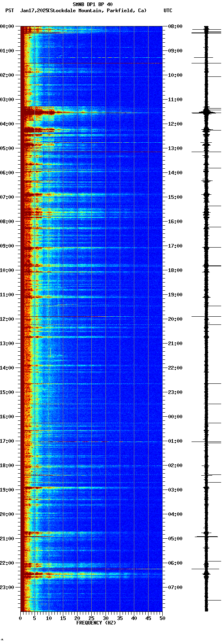Click the "UTC" timezone label
This screenshot has height=644, width=224.
pyautogui.click(x=168, y=11)
